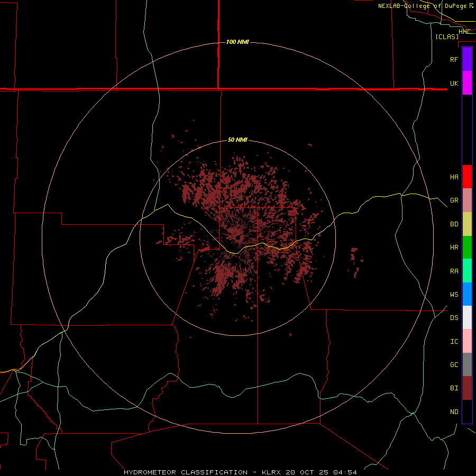The image size is (476, 476).
Task: Click the DS white legend swatch
Action: click(x=467, y=317)
